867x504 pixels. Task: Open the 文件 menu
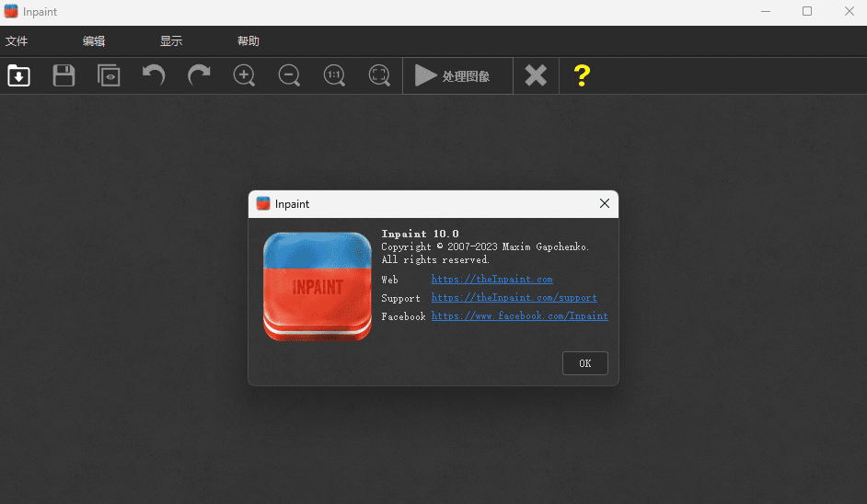point(17,41)
